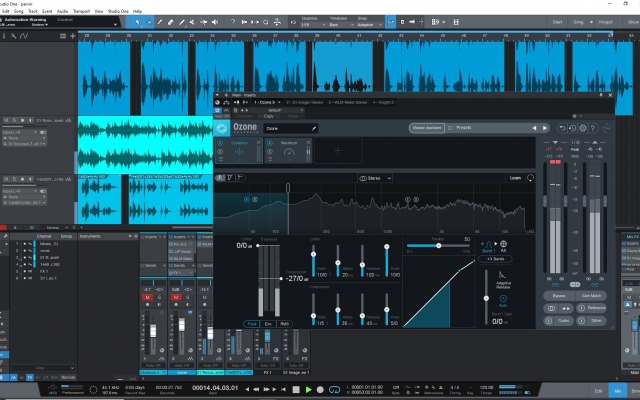
Task: Open the track list icon beside the plus
Action: pyautogui.click(x=63, y=36)
